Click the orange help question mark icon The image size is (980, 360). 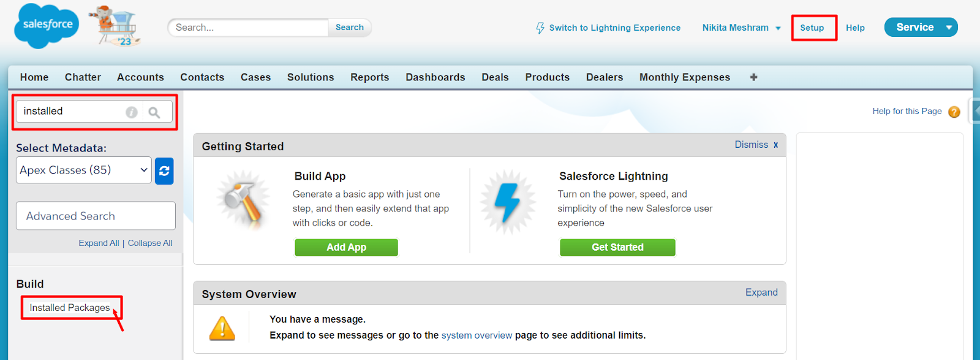point(954,112)
